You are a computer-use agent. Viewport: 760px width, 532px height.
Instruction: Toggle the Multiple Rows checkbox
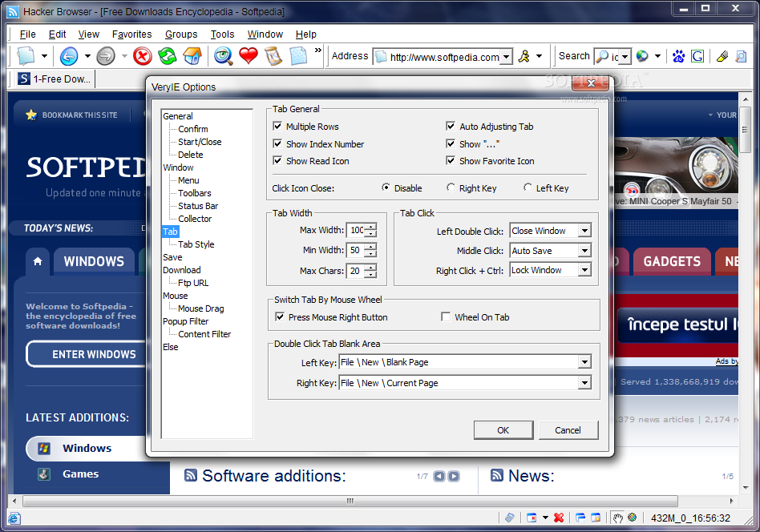[x=277, y=127]
